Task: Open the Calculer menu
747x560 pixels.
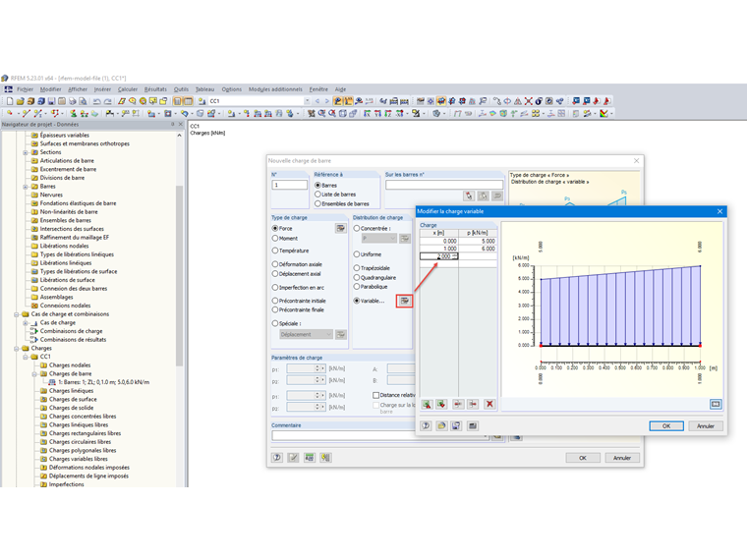Action: [128, 89]
